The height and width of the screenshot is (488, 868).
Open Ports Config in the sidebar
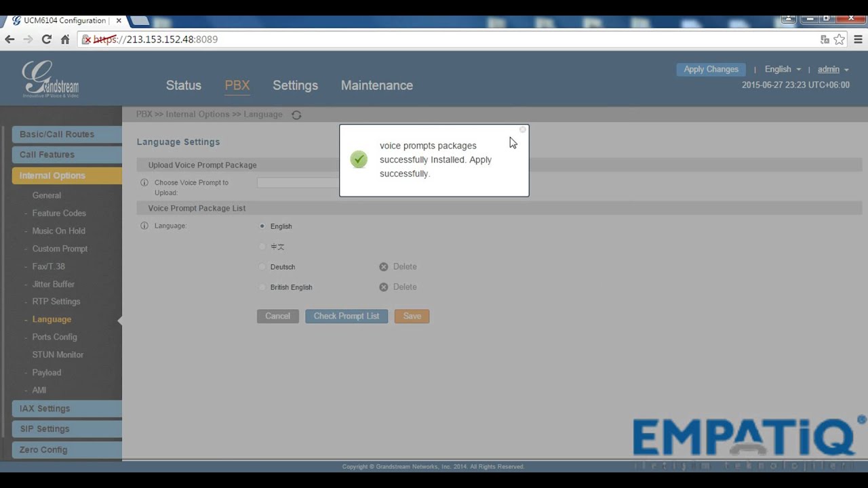point(54,337)
